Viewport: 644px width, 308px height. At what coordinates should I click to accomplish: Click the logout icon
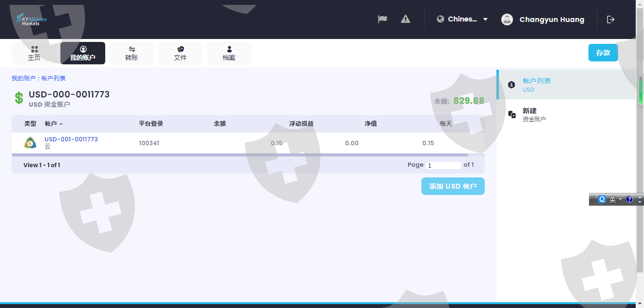611,19
